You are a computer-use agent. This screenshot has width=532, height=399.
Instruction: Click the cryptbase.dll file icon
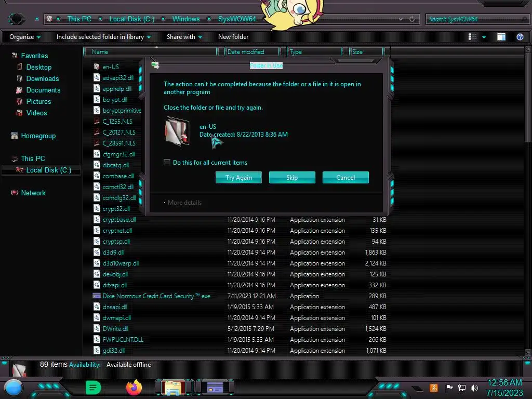[x=97, y=220]
